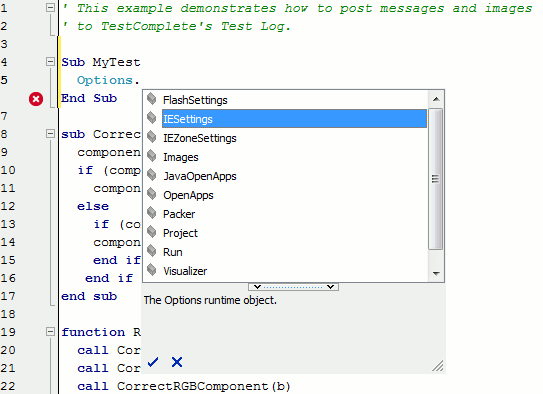
Task: Click the Options keyword on line 5
Action: [x=105, y=80]
